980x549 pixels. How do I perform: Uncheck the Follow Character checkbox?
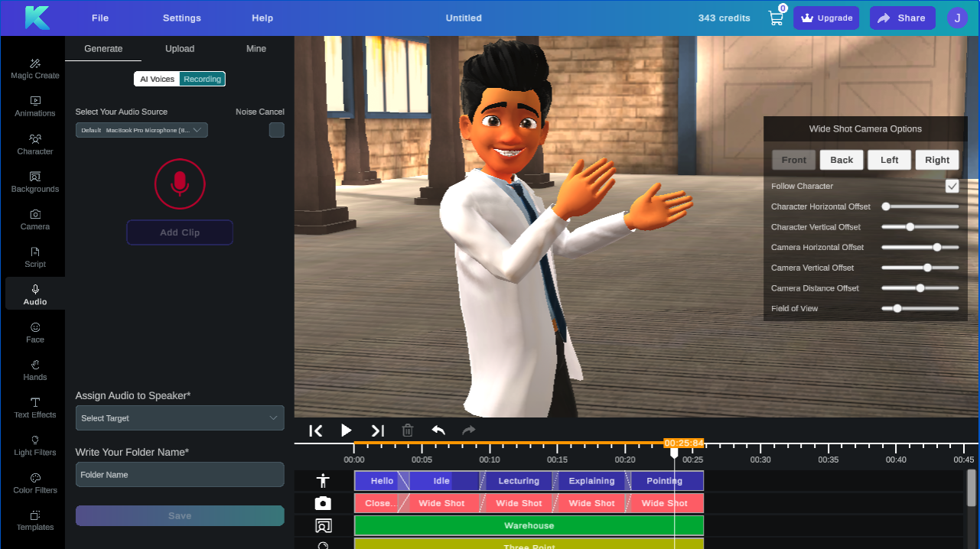pyautogui.click(x=952, y=186)
